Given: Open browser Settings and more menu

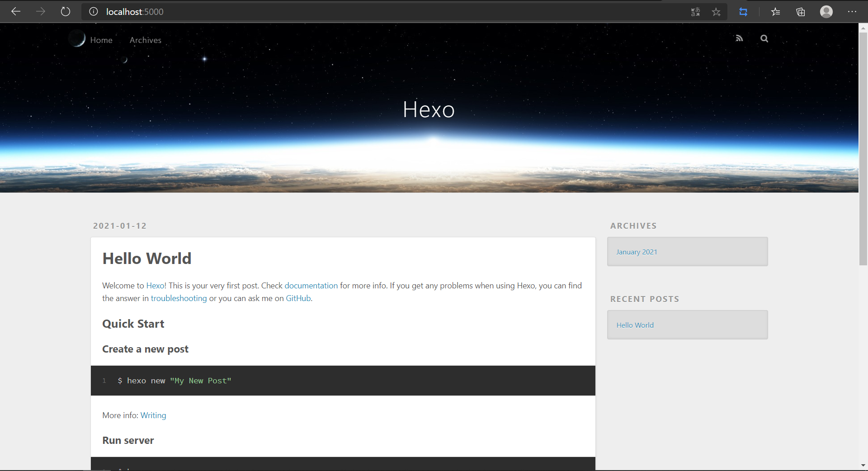Looking at the screenshot, I should tap(852, 12).
